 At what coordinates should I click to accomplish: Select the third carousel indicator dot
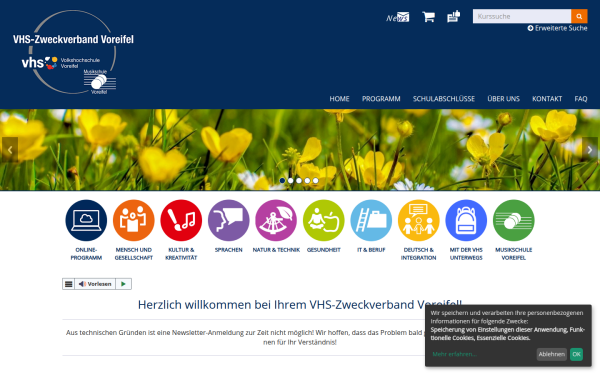pyautogui.click(x=299, y=181)
